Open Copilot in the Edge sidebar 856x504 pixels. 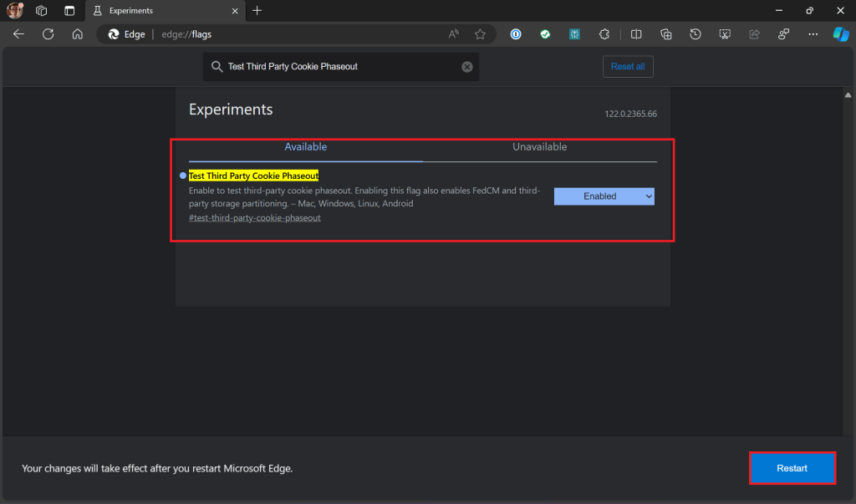coord(841,34)
